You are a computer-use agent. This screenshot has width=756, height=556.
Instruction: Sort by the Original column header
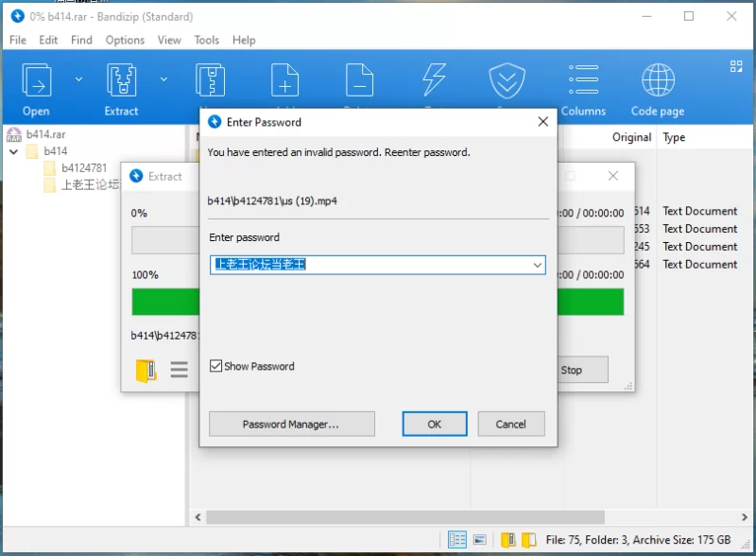[631, 137]
